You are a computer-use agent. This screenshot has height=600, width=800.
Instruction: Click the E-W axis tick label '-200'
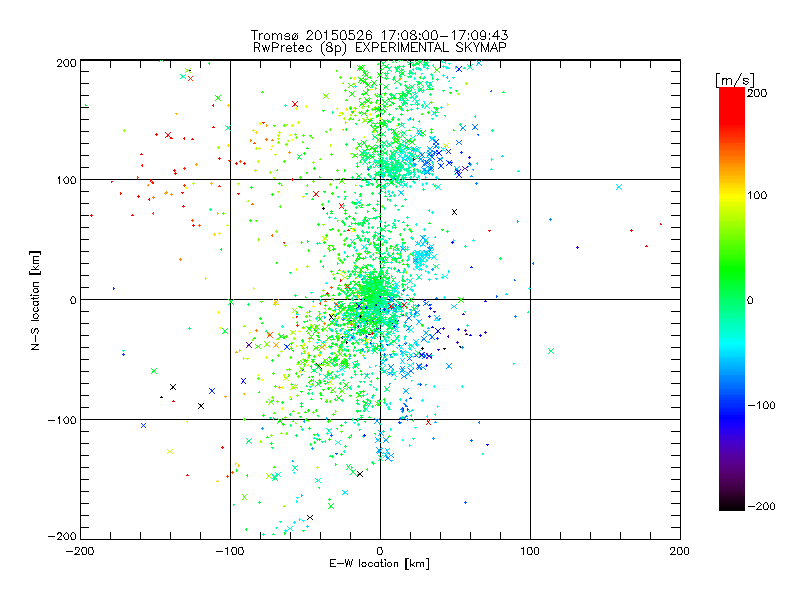coord(80,551)
